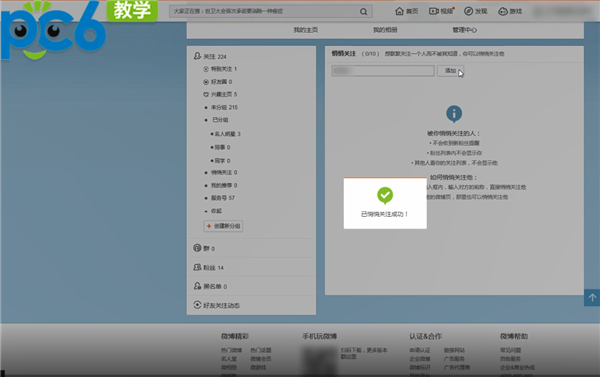Click the 粉丝 followers icon
Image resolution: width=600 pixels, height=377 pixels.
coord(197,267)
